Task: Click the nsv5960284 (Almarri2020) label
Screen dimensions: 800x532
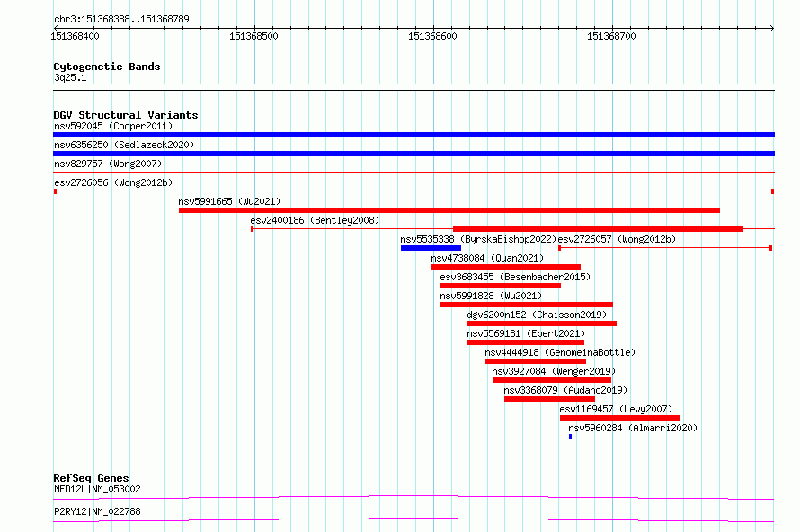Action: point(633,428)
